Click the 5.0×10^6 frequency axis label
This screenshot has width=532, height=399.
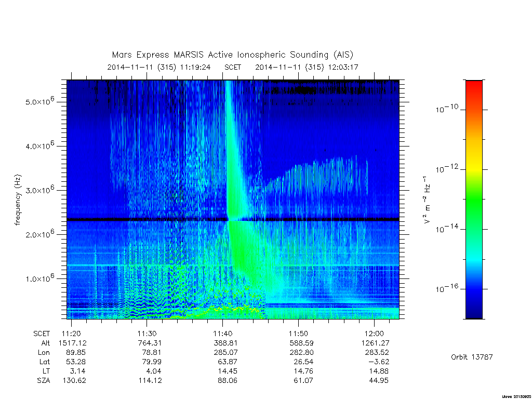point(39,101)
